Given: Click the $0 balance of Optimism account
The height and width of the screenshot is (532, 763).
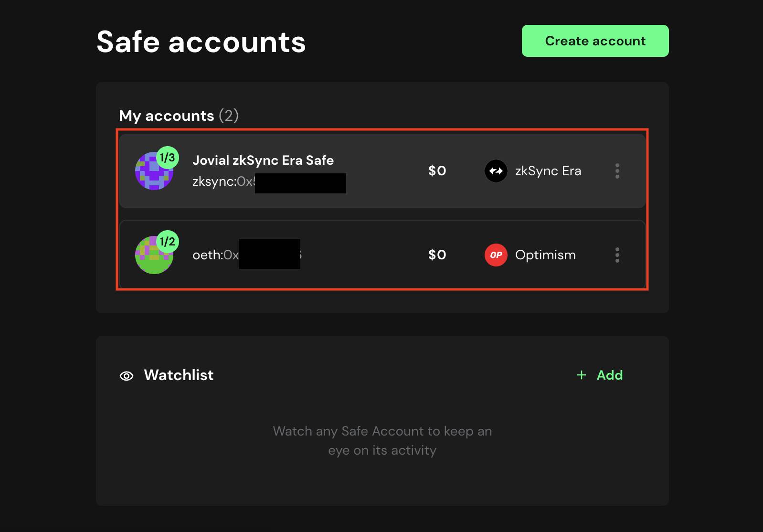Looking at the screenshot, I should pos(437,255).
